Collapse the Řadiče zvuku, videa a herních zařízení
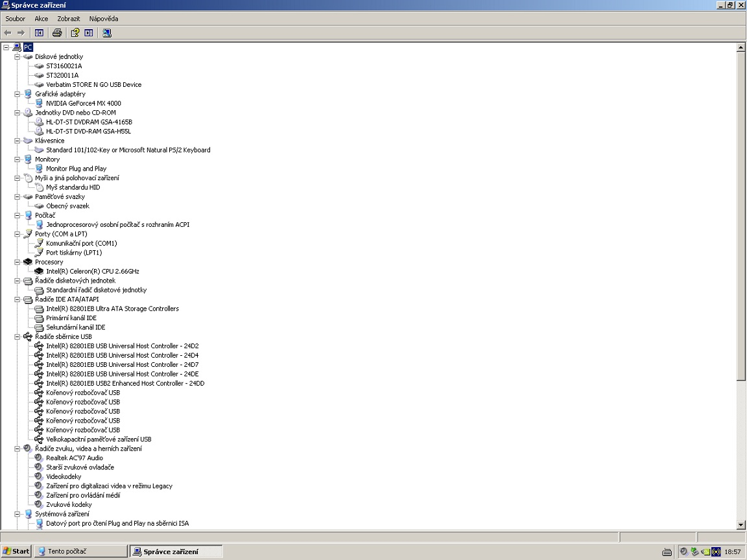The image size is (747, 560). pos(17,449)
